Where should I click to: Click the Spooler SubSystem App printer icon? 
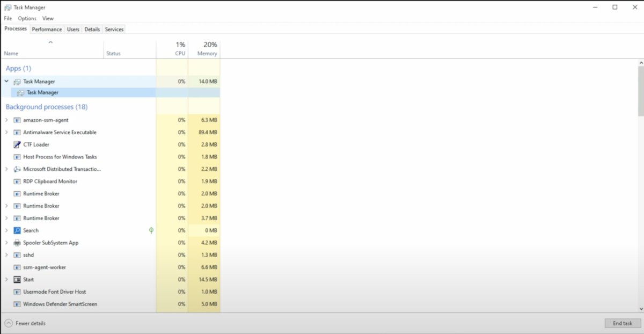(x=17, y=243)
